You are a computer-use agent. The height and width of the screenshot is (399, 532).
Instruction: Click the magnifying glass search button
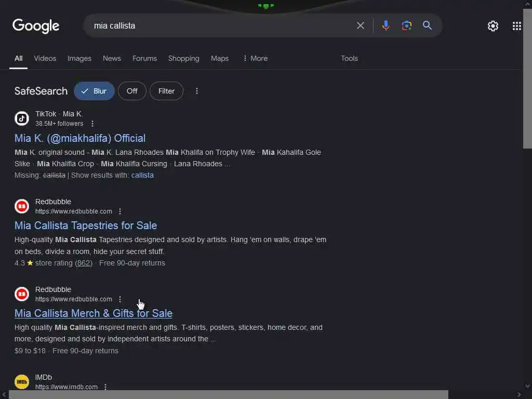pyautogui.click(x=427, y=25)
